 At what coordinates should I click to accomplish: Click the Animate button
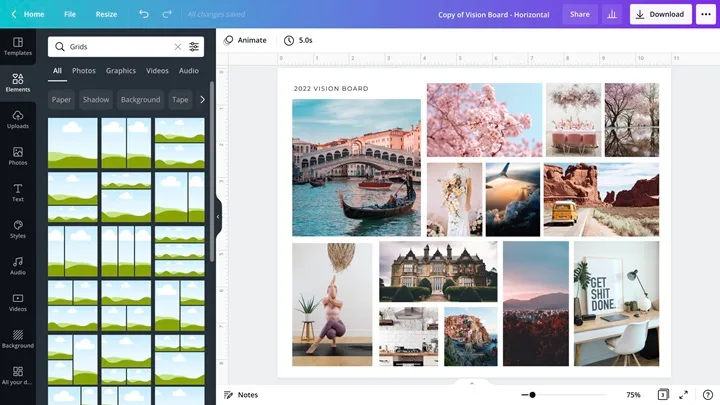coord(245,40)
